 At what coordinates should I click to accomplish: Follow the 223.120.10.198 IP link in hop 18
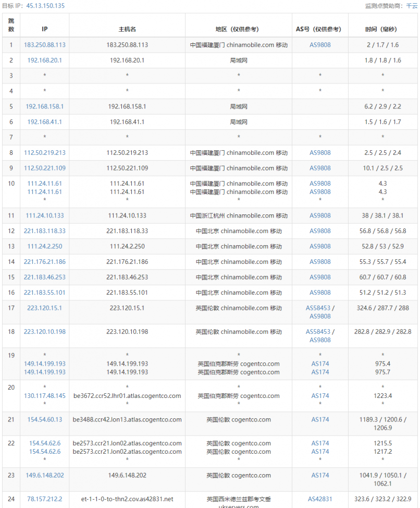[45, 332]
